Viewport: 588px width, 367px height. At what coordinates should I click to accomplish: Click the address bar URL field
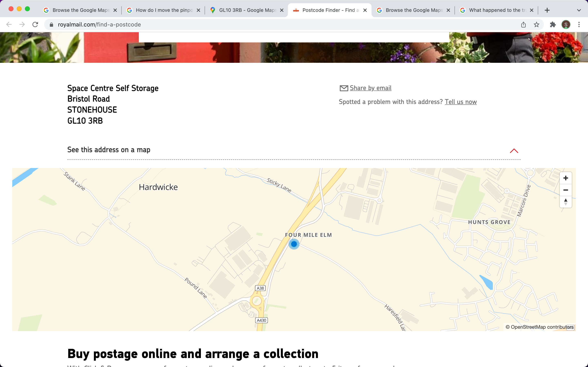267,24
